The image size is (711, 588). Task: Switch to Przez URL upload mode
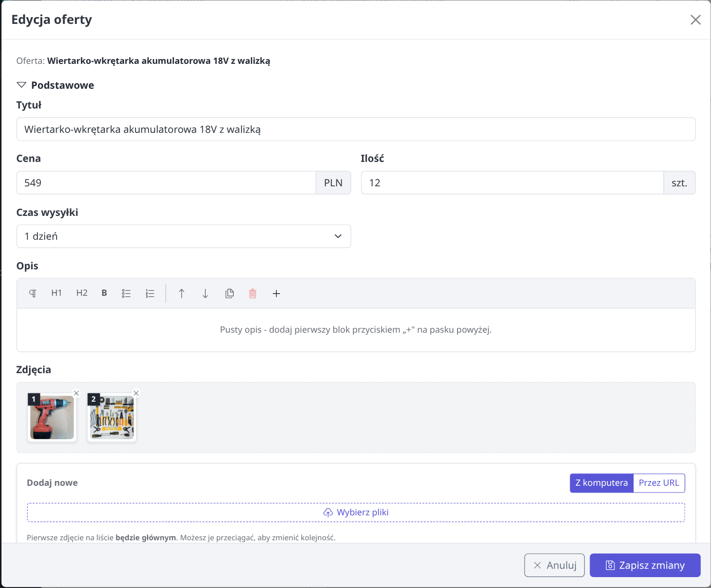(x=659, y=483)
